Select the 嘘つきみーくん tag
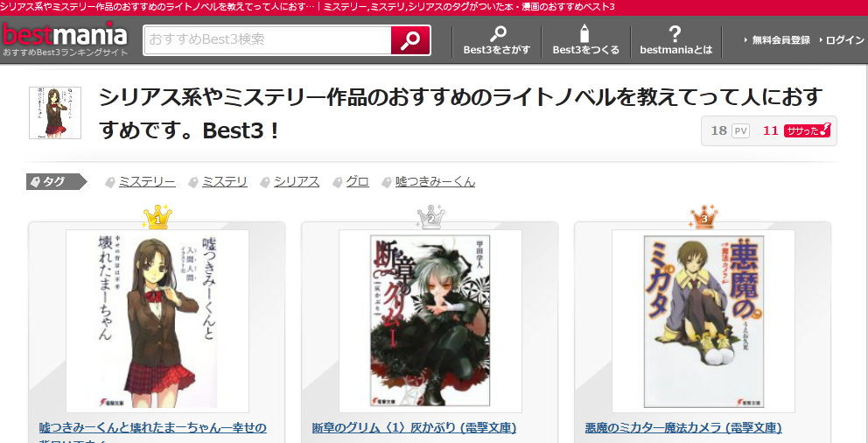Viewport: 868px width, 443px height. (x=435, y=181)
